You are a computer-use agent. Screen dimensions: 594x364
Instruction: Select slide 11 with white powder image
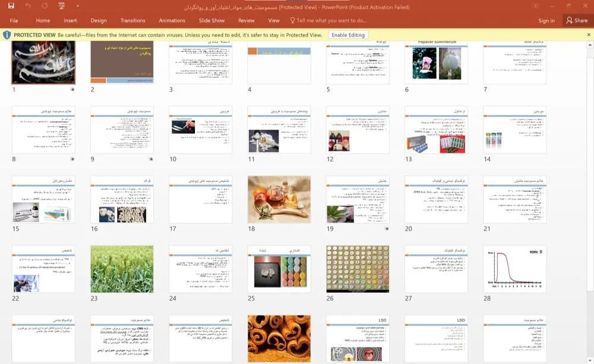[279, 130]
